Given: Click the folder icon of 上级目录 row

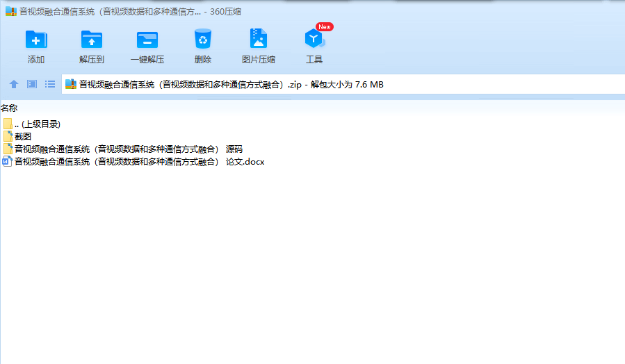Looking at the screenshot, I should [x=8, y=124].
